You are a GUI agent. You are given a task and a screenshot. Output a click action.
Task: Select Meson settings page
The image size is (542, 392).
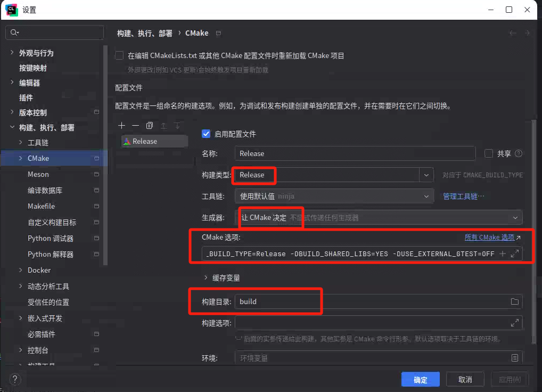(x=38, y=174)
